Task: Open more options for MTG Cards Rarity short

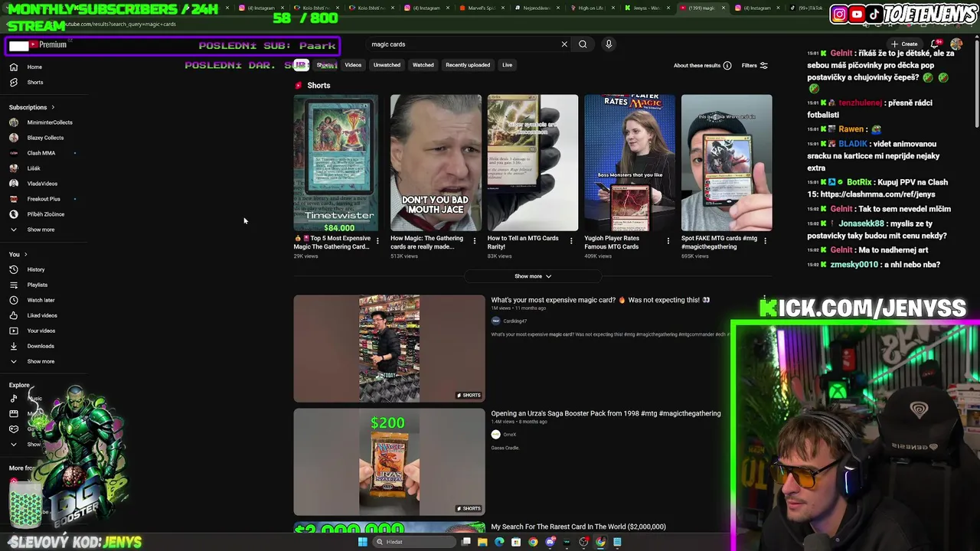Action: click(571, 241)
